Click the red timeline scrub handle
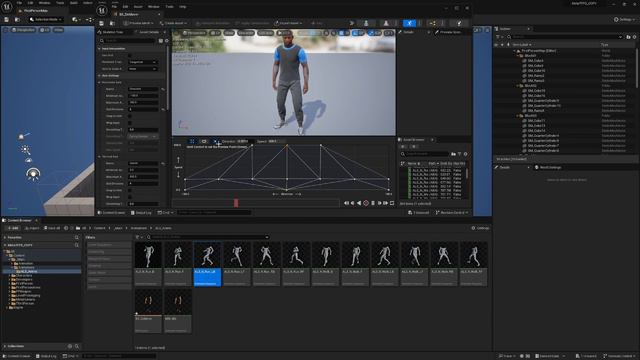 [x=236, y=203]
